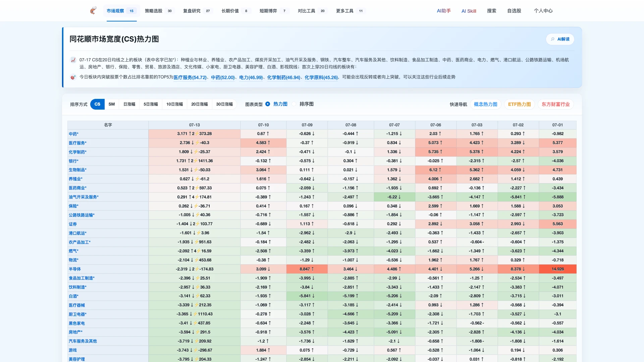
Task: Open the 短期博弈 navigation menu
Action: click(274, 11)
